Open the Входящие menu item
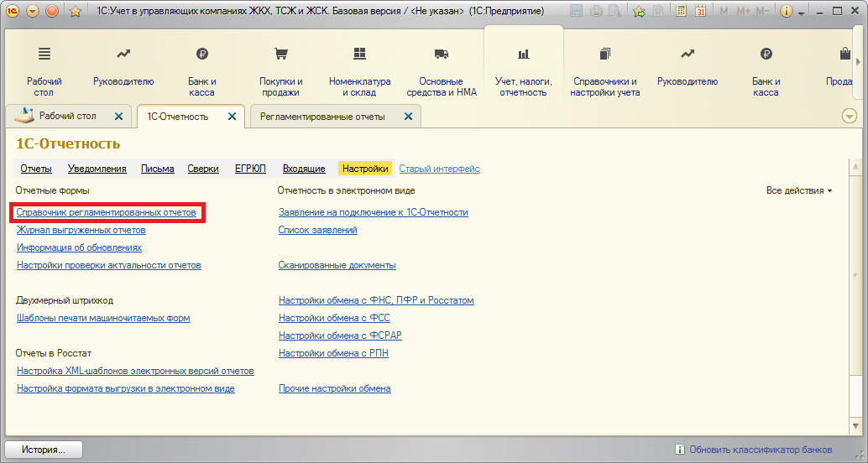Screen dimensions: 868x463 pos(304,169)
